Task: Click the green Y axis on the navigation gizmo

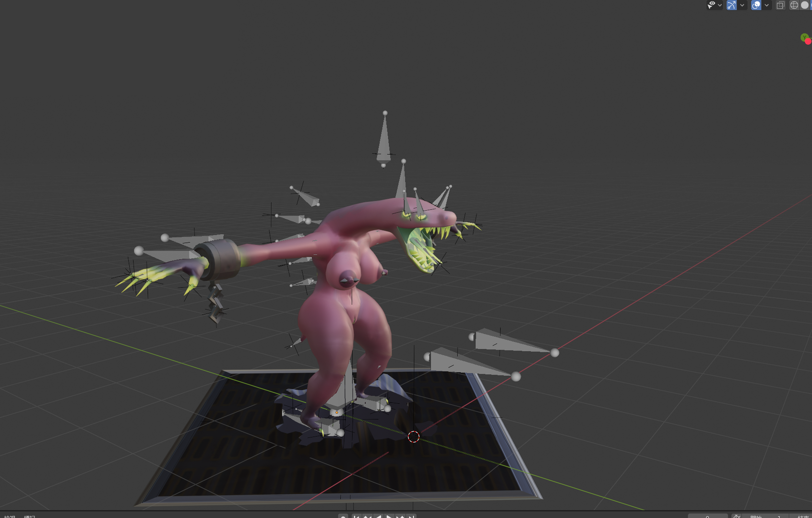Action: (804, 37)
